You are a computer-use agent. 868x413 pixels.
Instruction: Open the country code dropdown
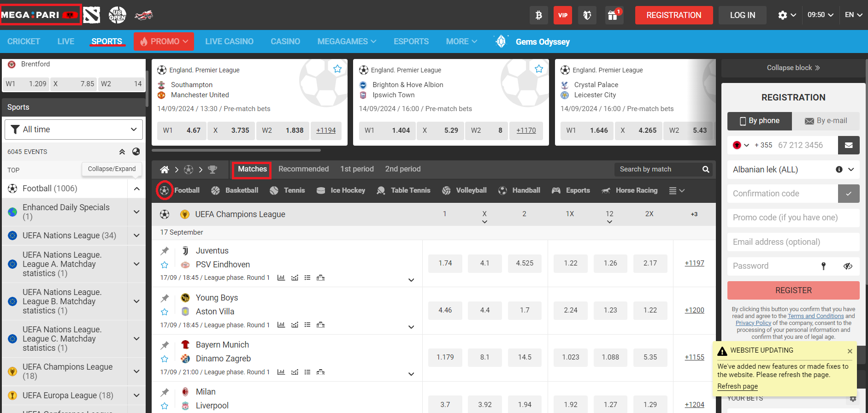[741, 145]
